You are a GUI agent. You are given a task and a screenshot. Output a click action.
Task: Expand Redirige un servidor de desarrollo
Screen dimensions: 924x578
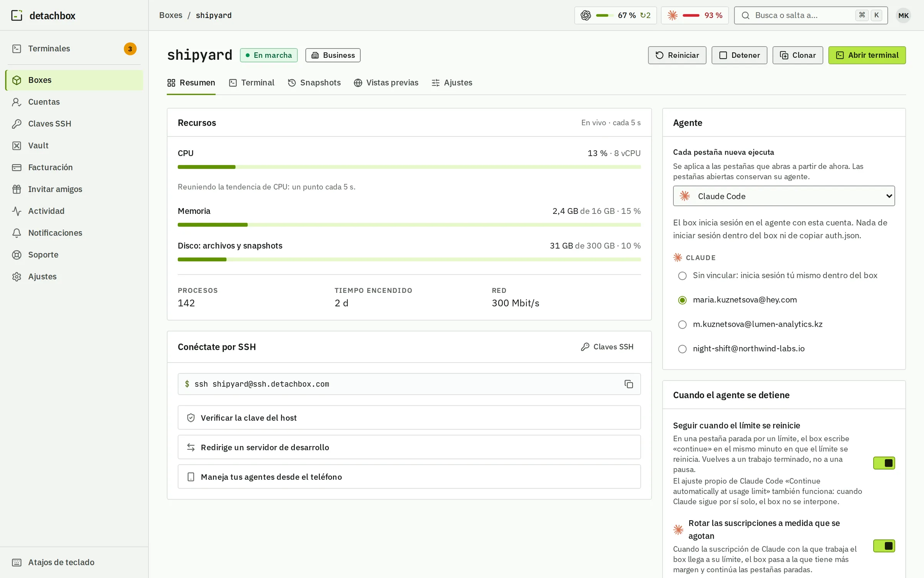pos(409,447)
